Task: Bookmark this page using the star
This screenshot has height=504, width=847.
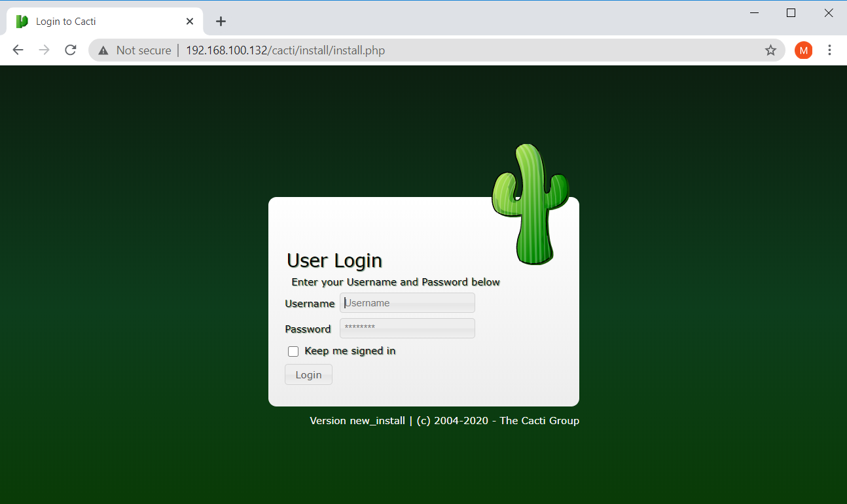Action: (x=770, y=50)
